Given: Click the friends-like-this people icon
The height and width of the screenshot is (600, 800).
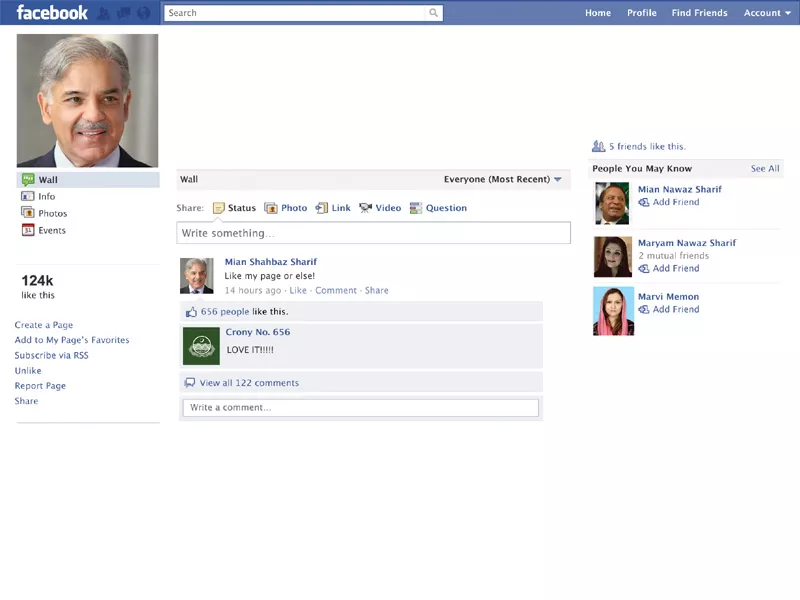Looking at the screenshot, I should [x=598, y=146].
